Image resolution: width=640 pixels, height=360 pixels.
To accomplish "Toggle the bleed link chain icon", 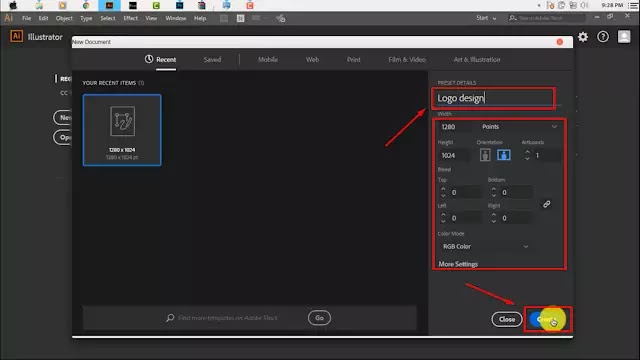I will click(547, 204).
